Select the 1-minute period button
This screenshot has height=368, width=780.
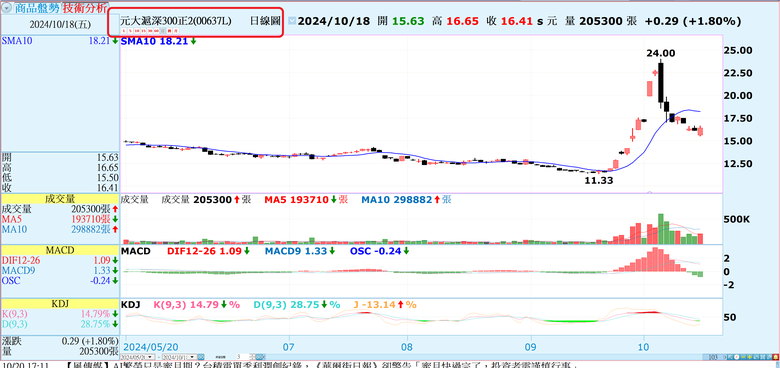(x=124, y=31)
